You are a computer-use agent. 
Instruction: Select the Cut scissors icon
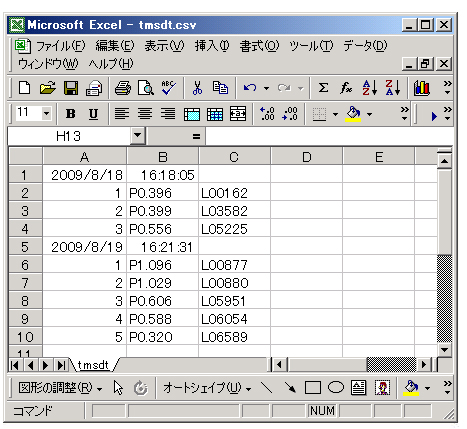[x=197, y=88]
